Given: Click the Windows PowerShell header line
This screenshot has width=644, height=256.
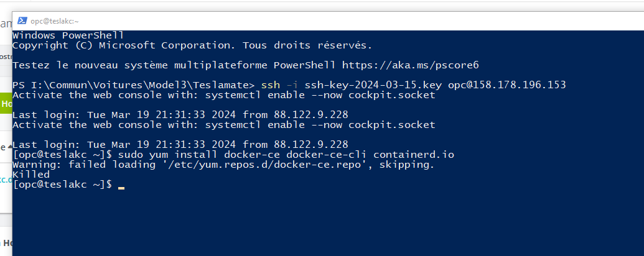Looking at the screenshot, I should [x=68, y=35].
